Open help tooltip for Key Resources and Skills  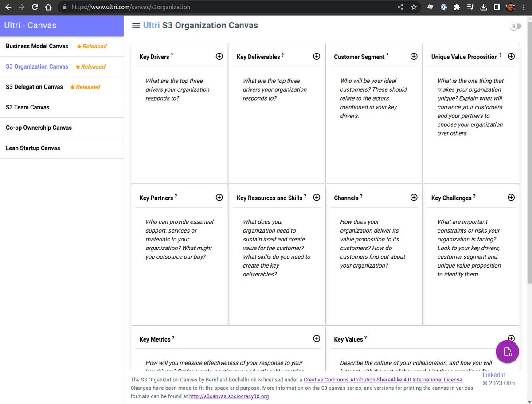click(305, 196)
